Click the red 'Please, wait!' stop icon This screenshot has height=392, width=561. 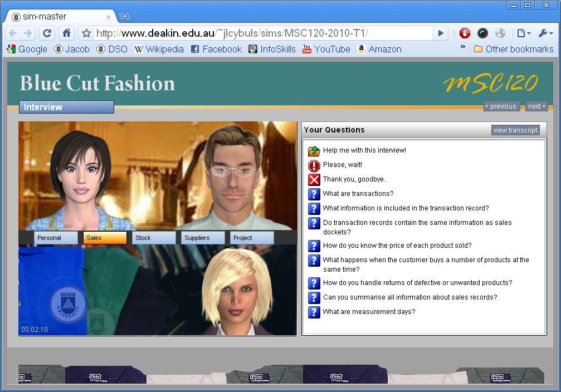[x=314, y=165]
